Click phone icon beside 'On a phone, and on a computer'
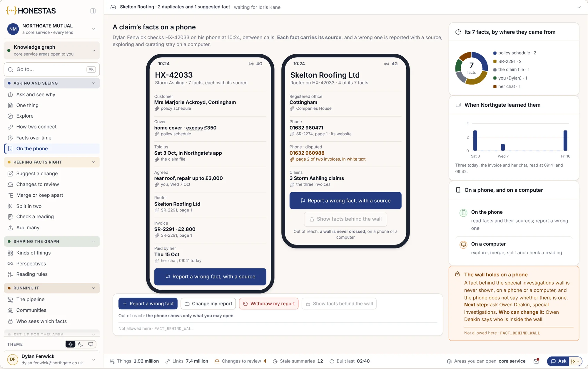This screenshot has height=369, width=588. pos(458,190)
